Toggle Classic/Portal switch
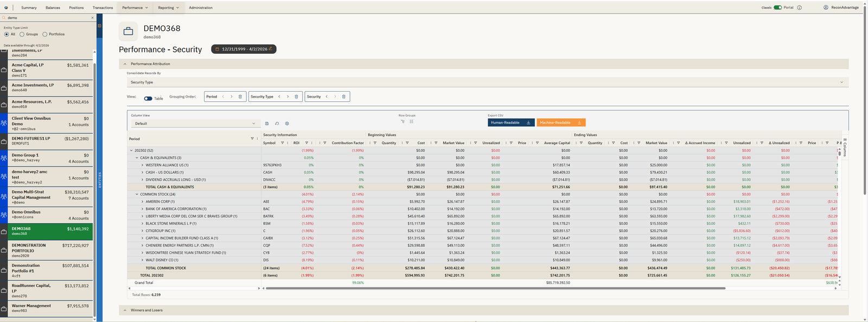 coord(777,8)
